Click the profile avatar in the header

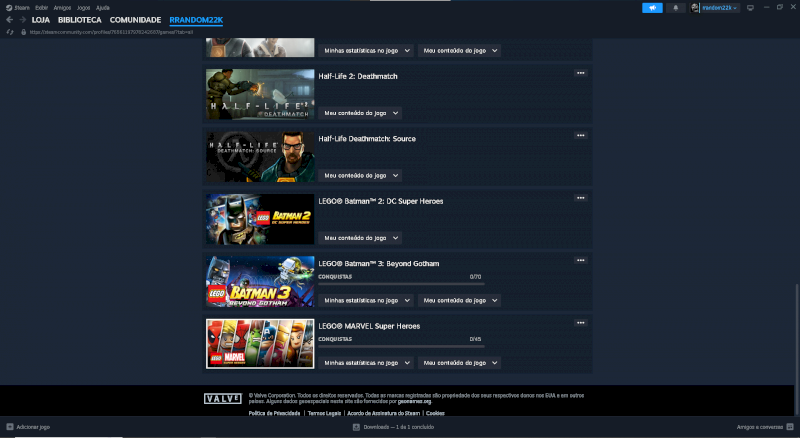pyautogui.click(x=694, y=8)
